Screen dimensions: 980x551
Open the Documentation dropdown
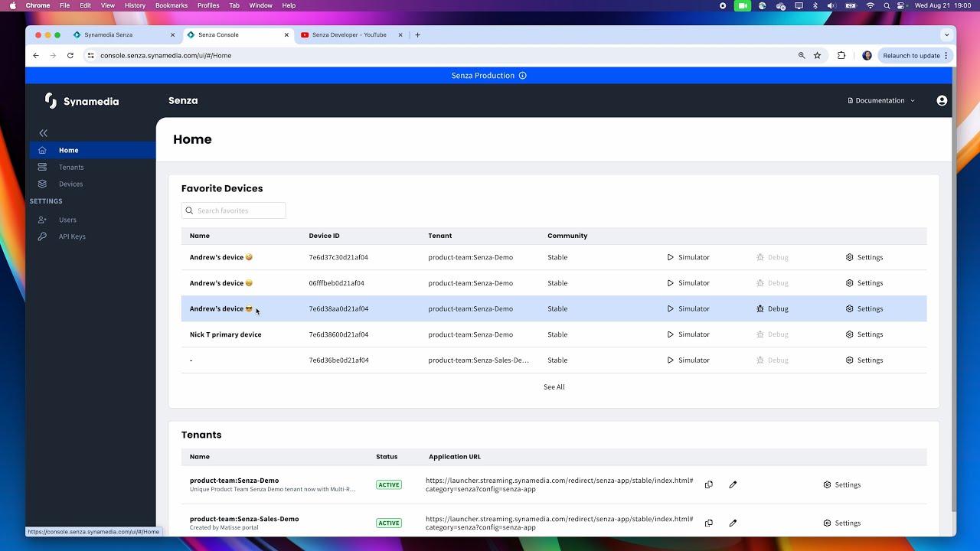click(x=881, y=100)
